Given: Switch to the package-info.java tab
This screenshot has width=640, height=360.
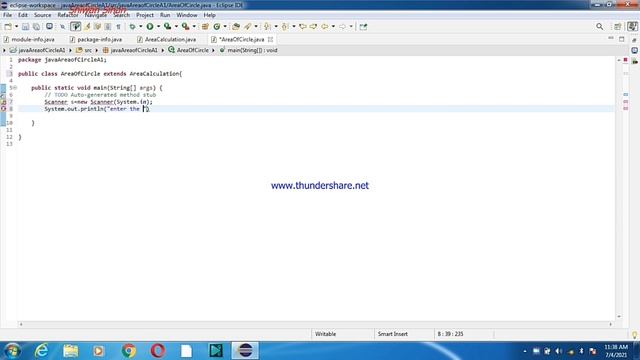Looking at the screenshot, I should coord(96,40).
